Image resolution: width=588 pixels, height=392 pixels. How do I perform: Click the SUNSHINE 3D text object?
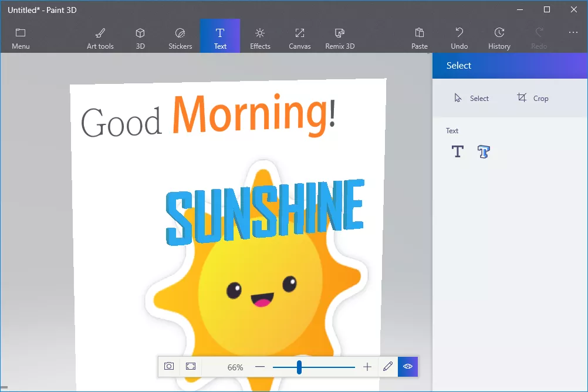tap(265, 212)
